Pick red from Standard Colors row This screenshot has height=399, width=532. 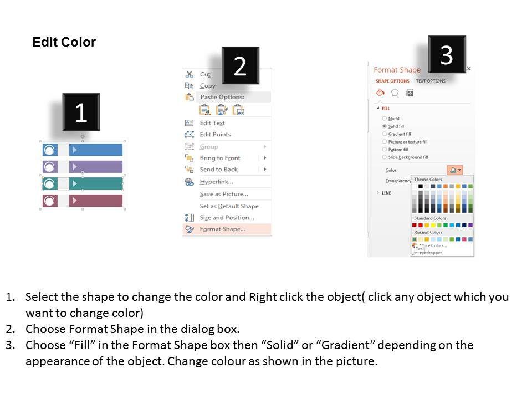[421, 225]
